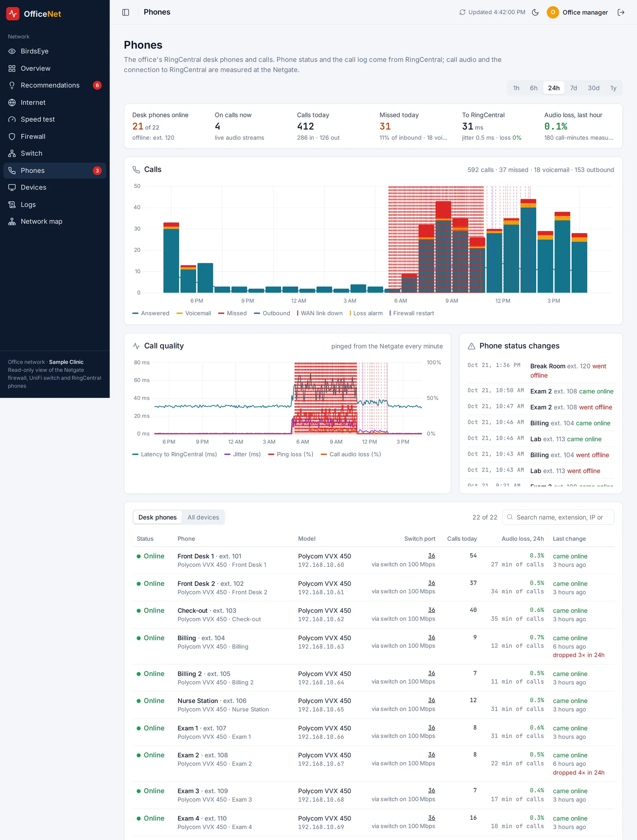Viewport: 637px width, 840px height.
Task: Select the 6h time range
Action: pos(533,88)
